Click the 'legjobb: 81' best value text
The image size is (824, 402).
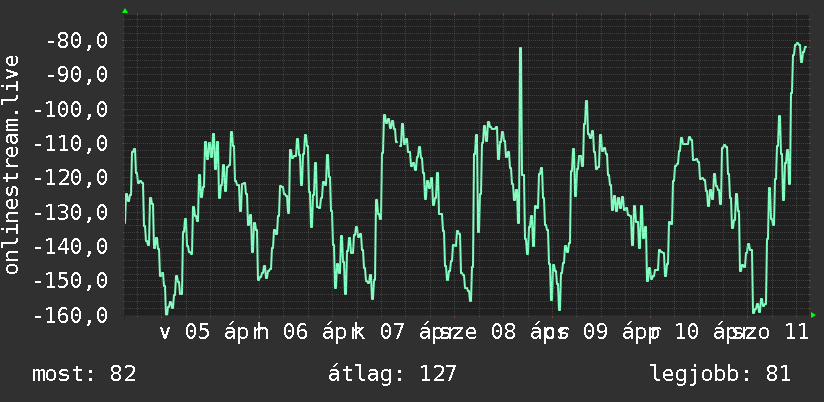(x=720, y=374)
